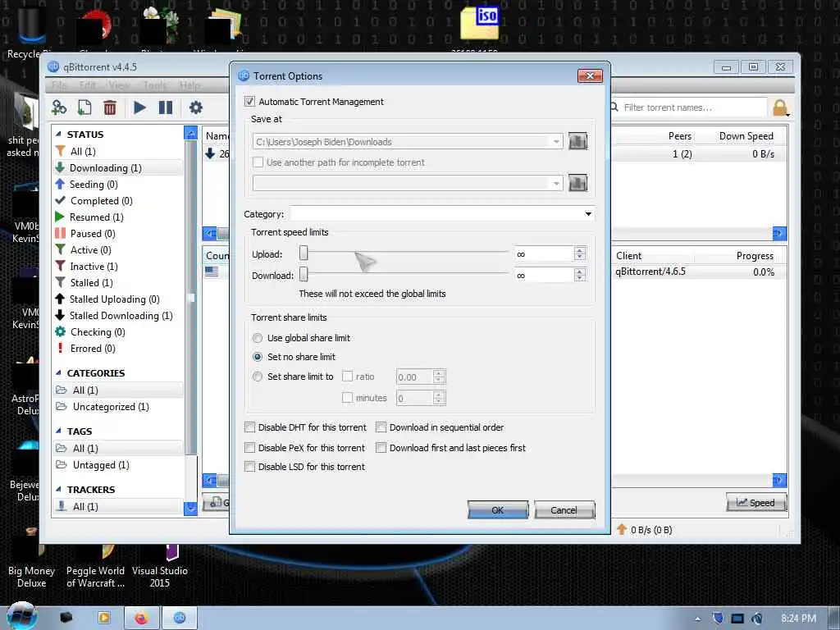Enable Disable LSD for this torrent
The width and height of the screenshot is (840, 630).
click(249, 467)
